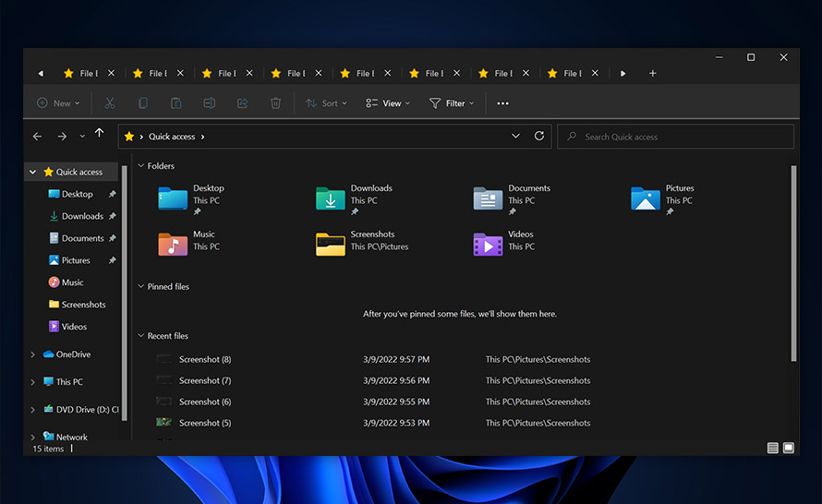Select OneDrive in navigation pane
The height and width of the screenshot is (504, 822).
pos(73,354)
